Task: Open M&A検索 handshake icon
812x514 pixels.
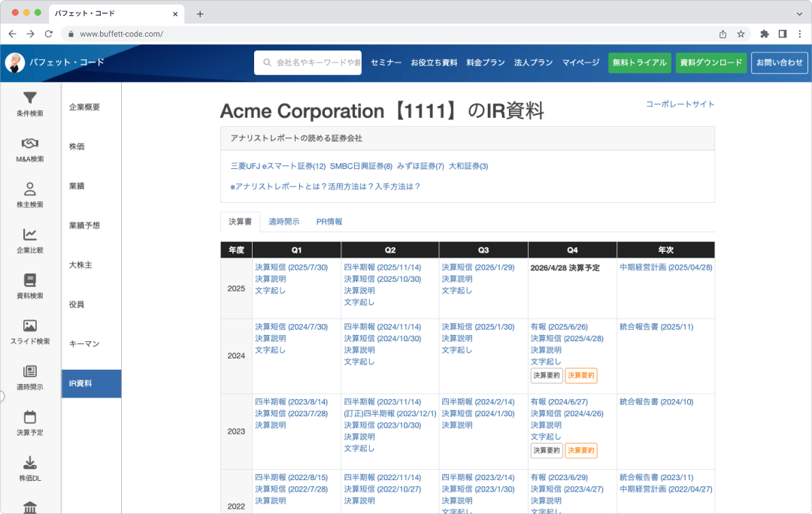Action: pyautogui.click(x=30, y=144)
